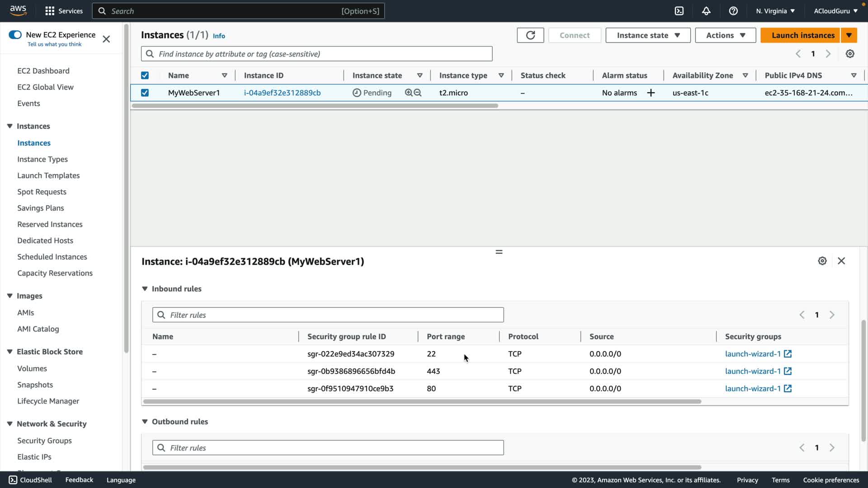Click the Find instance search field
868x488 pixels.
click(316, 54)
